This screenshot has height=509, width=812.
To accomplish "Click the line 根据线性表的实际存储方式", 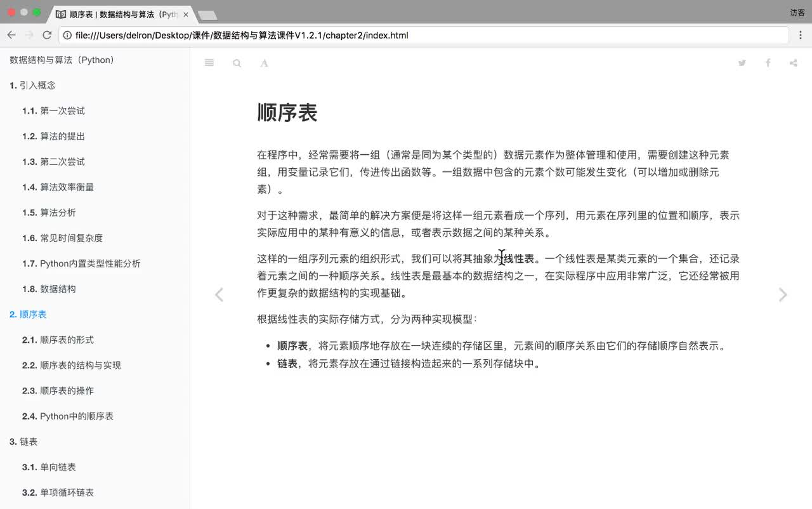I will pyautogui.click(x=367, y=319).
